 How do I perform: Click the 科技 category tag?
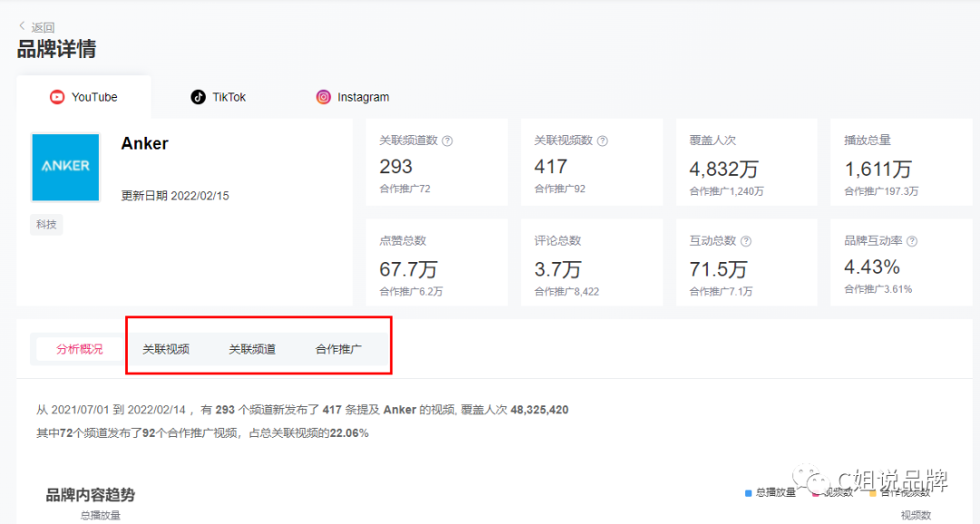pos(46,224)
